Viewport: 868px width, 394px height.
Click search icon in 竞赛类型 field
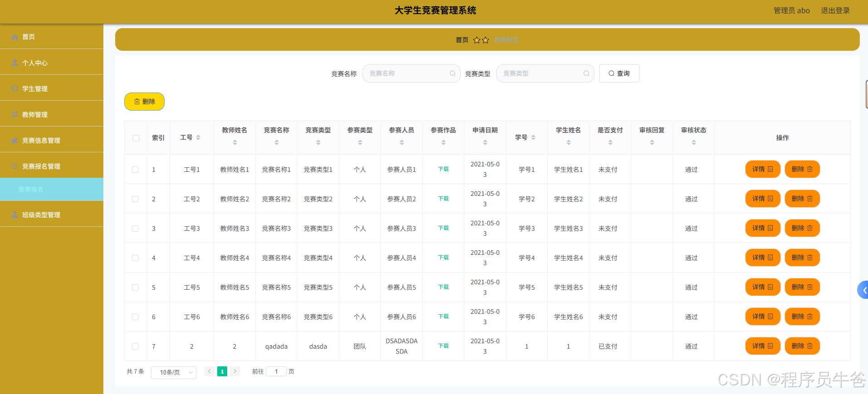pos(586,73)
